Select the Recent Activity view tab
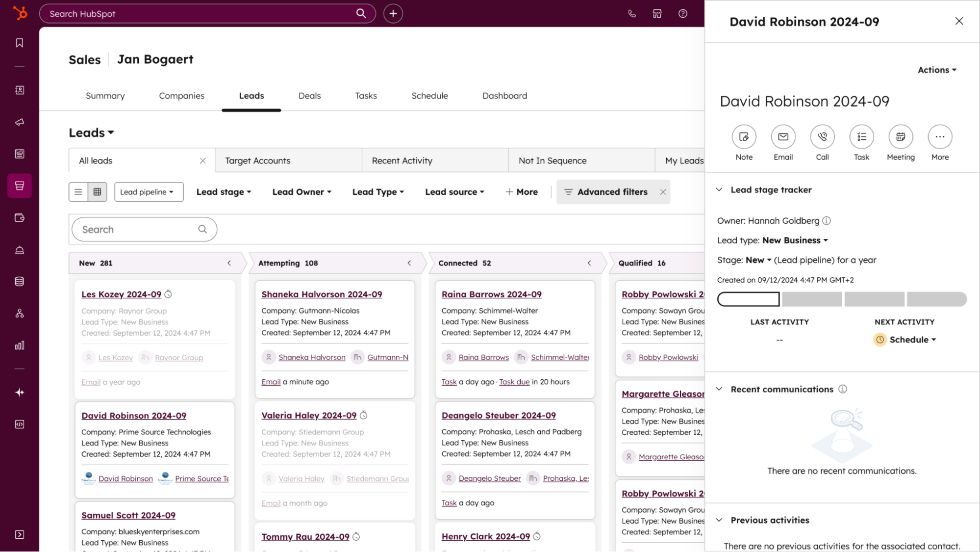980x552 pixels. pos(435,160)
